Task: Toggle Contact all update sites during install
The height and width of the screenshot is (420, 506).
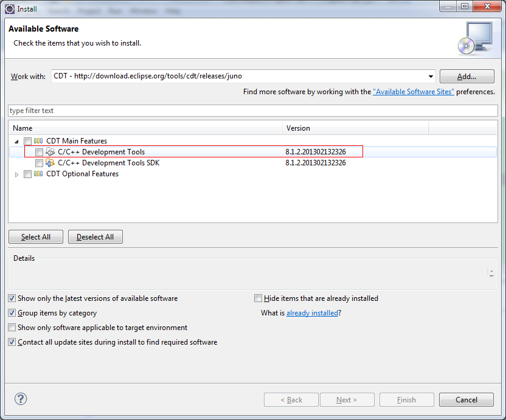Action: click(12, 342)
